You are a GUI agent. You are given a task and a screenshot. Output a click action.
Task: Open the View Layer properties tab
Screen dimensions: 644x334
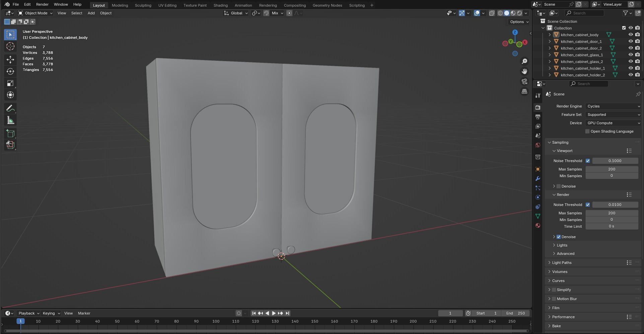click(x=538, y=126)
